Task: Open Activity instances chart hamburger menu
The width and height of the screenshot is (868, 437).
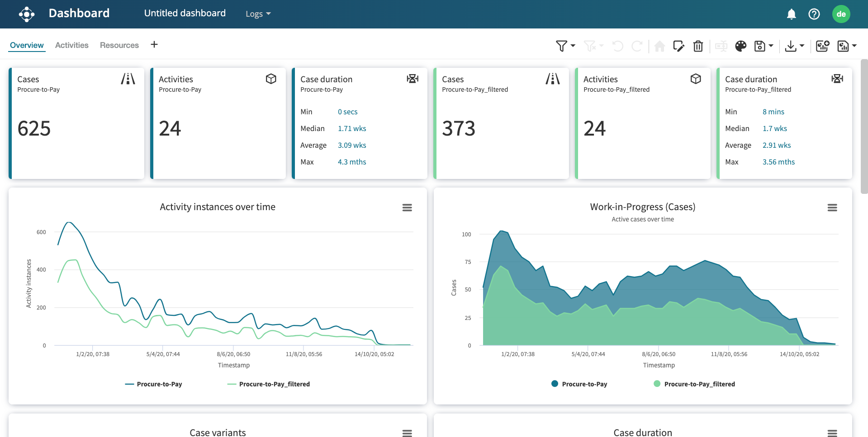Action: tap(407, 207)
